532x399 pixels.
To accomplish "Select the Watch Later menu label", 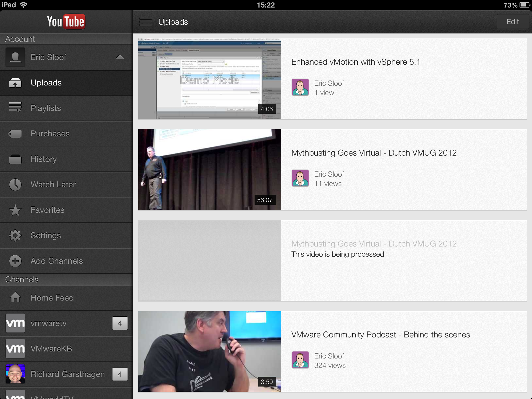I will point(53,184).
